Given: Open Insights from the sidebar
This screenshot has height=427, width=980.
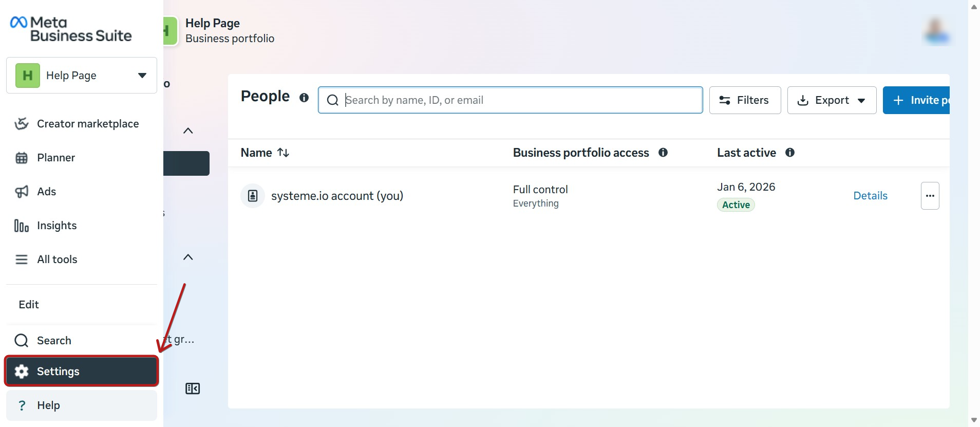Looking at the screenshot, I should [82, 226].
